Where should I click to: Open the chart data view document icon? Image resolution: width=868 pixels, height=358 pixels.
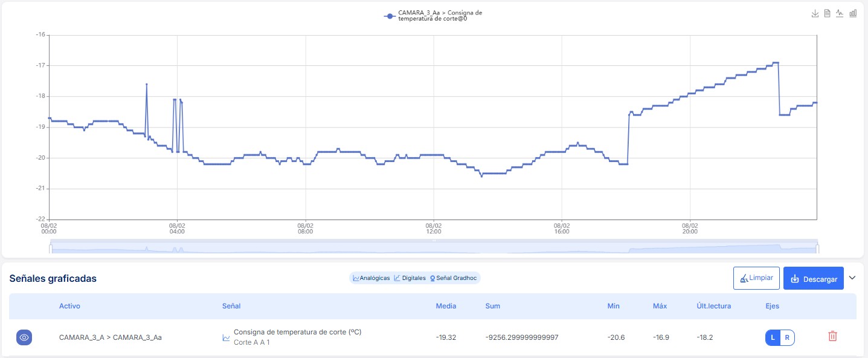[x=828, y=13]
